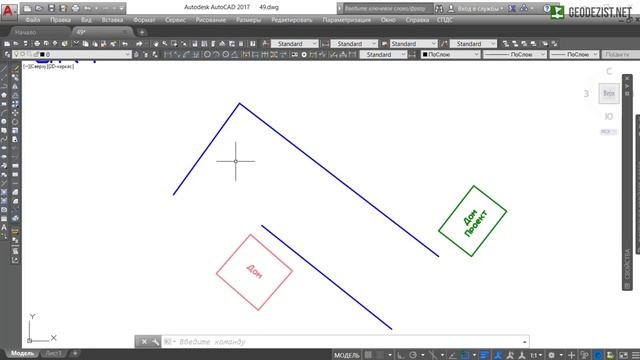Open the Формат menu
The height and width of the screenshot is (360, 640).
[144, 20]
